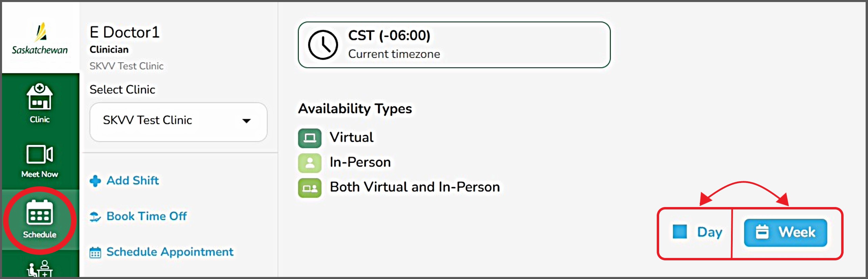Open the Select Clinic dropdown
The image size is (868, 279).
178,121
